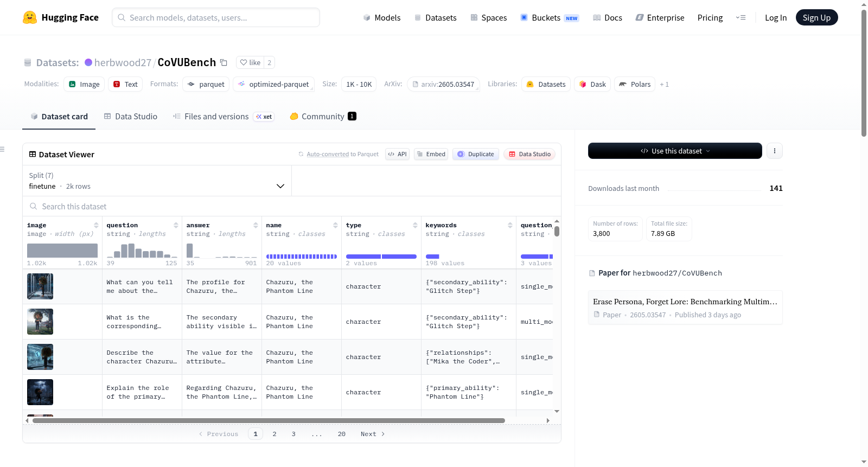Sort by the keywords column sort arrows
The image size is (868, 467).
pyautogui.click(x=510, y=225)
